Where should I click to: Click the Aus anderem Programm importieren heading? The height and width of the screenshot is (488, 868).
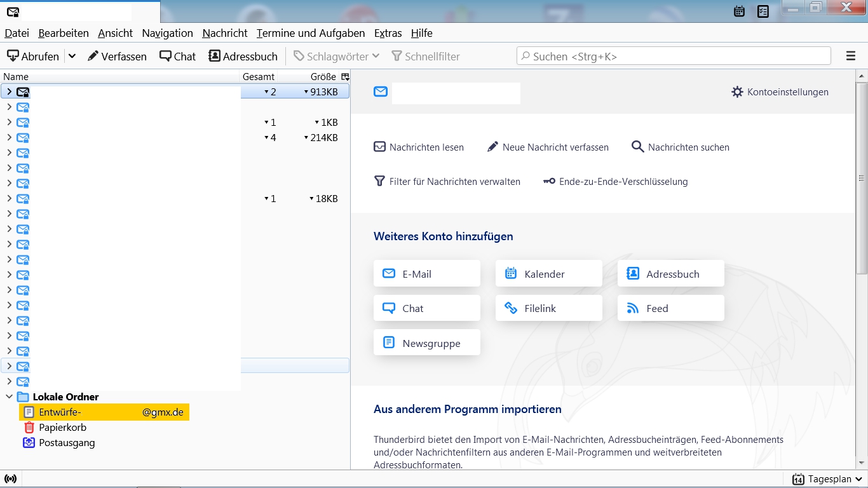click(468, 409)
